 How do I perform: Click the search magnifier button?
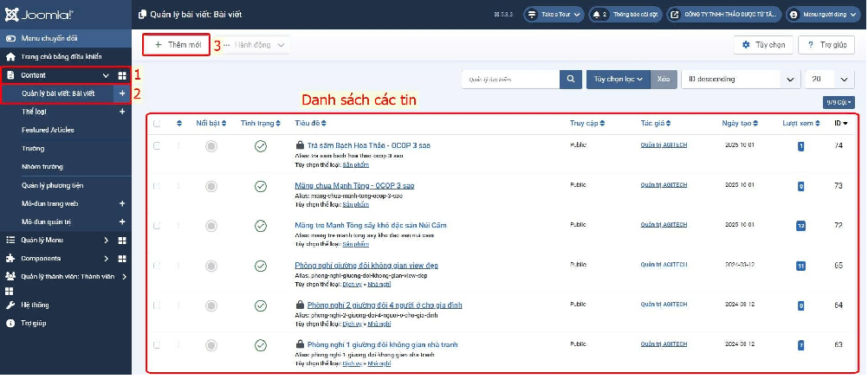[x=570, y=79]
